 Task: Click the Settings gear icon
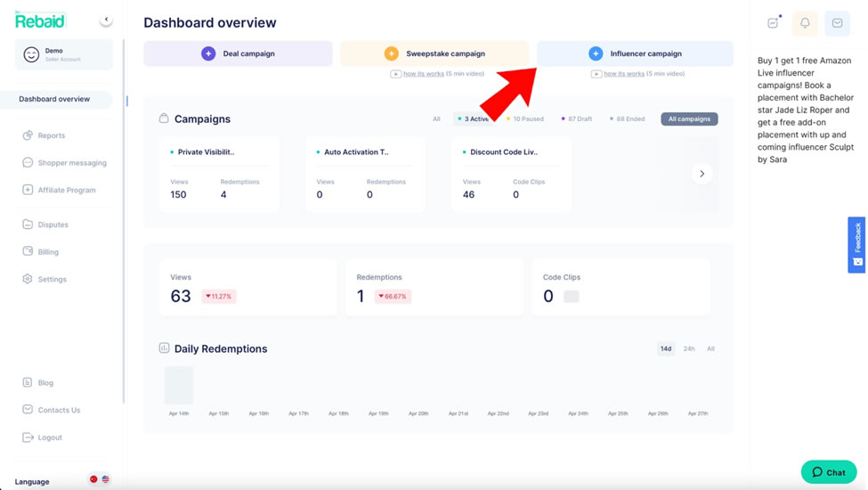coord(27,279)
